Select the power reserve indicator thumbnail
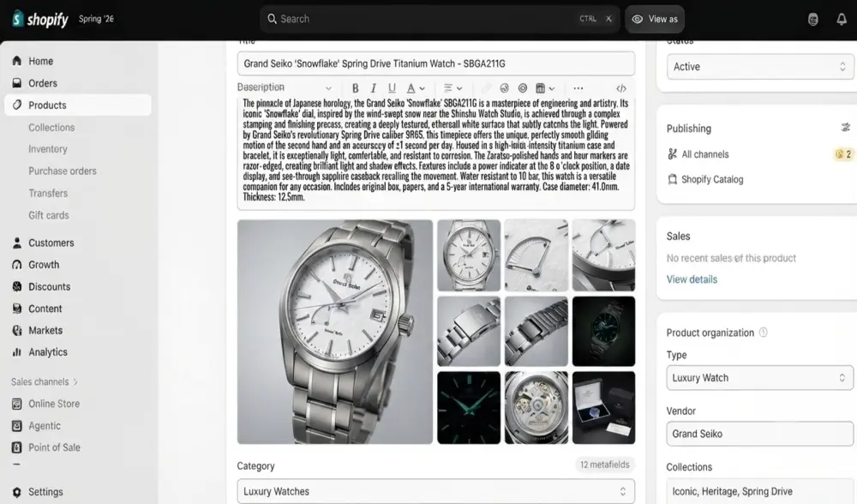Screen dimensions: 857x504 [x=536, y=255]
